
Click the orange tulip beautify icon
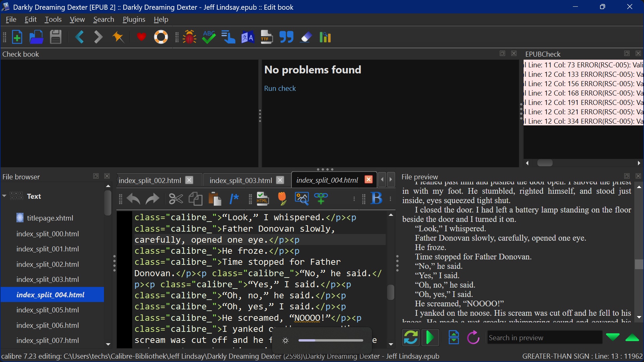click(x=282, y=199)
